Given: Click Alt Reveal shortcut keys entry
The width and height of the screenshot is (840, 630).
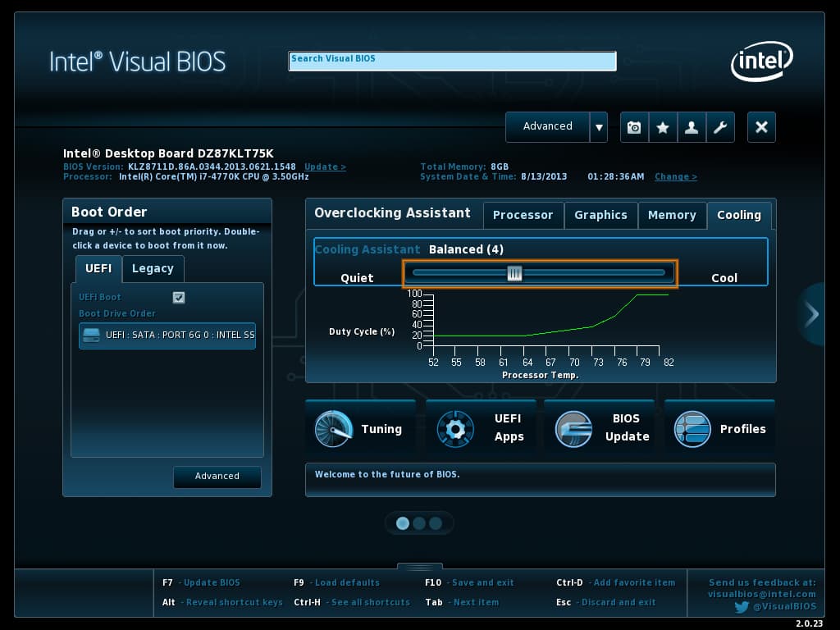Looking at the screenshot, I should click(x=222, y=603).
